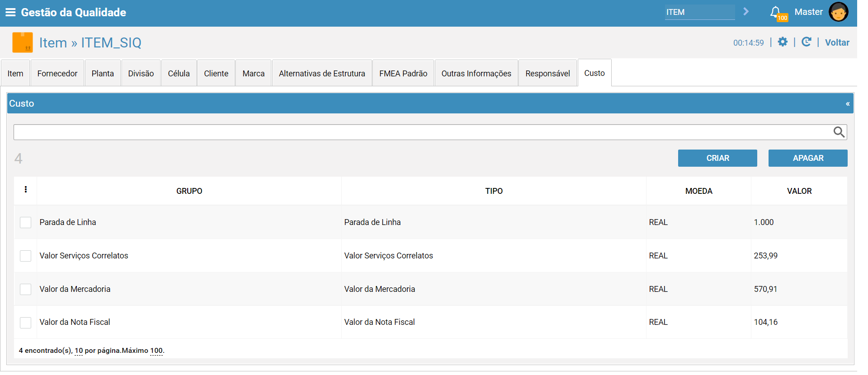Click Valor da Nota Fiscal in TIPO column
Image resolution: width=868 pixels, height=375 pixels.
tap(379, 322)
